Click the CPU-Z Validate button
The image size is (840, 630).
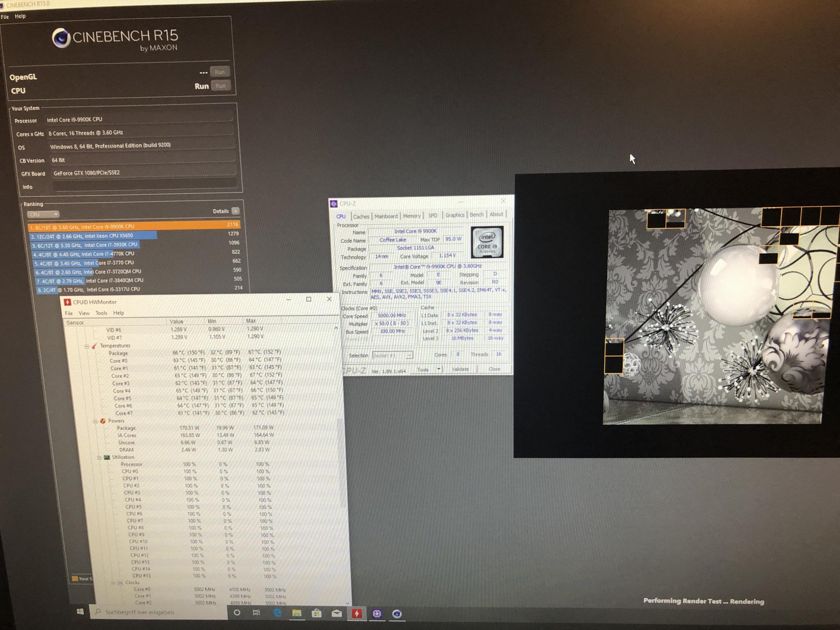tap(460, 369)
